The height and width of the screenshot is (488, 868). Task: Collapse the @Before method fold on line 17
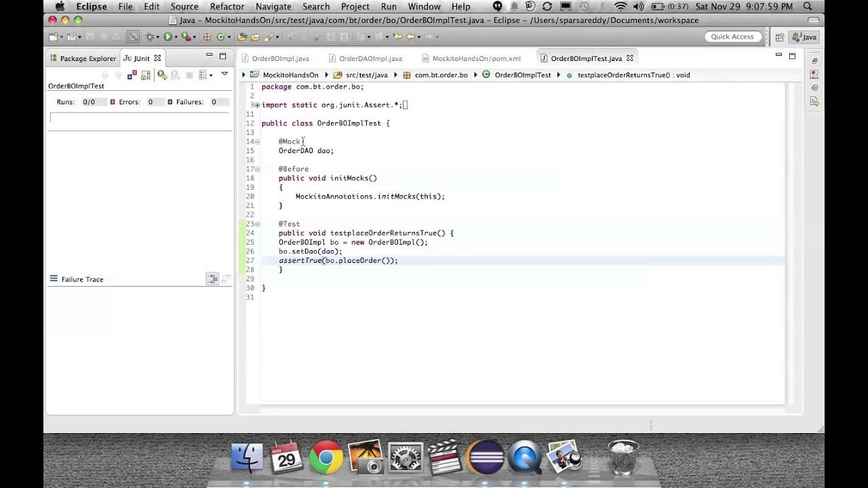257,169
